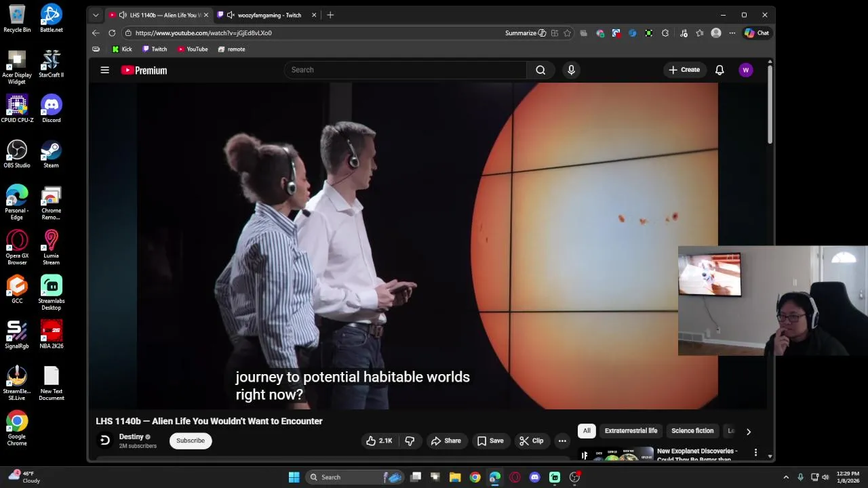This screenshot has width=868, height=488.
Task: Switch to the woozyfamgaming Twitch tab
Action: click(x=269, y=15)
